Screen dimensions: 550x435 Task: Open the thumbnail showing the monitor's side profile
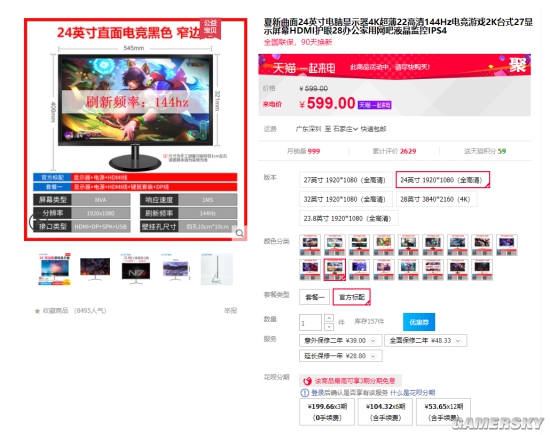(x=216, y=269)
